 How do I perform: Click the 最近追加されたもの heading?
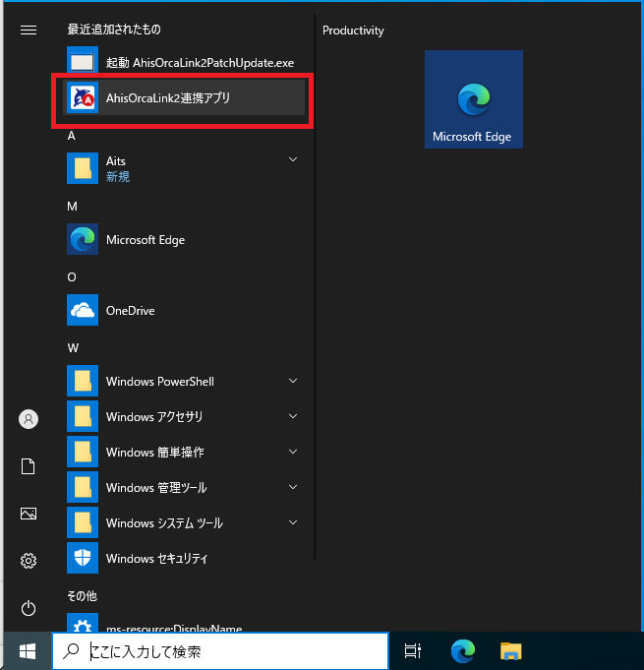[114, 30]
